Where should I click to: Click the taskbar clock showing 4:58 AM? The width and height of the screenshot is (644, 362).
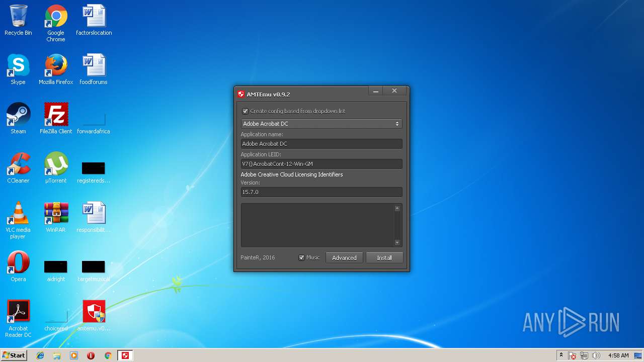[618, 355]
